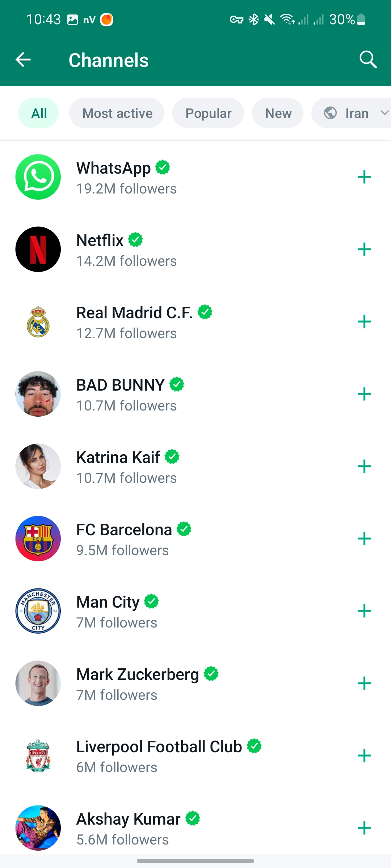The height and width of the screenshot is (868, 391).
Task: Open the Akshay Kumar channel name
Action: (128, 819)
